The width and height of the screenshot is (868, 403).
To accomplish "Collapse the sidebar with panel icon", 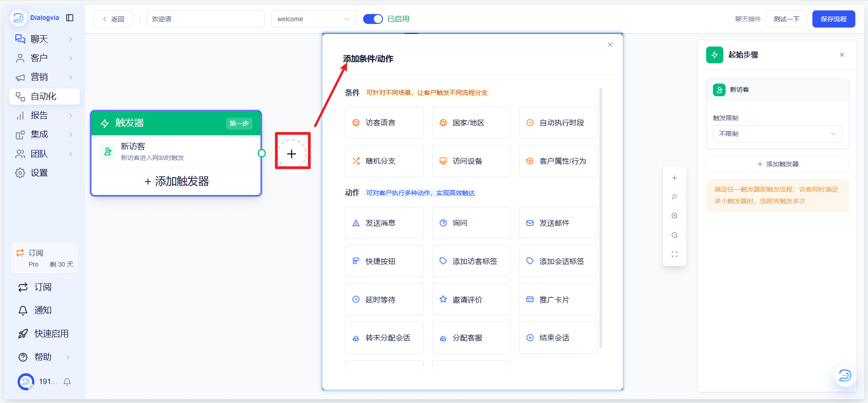I will (x=70, y=18).
